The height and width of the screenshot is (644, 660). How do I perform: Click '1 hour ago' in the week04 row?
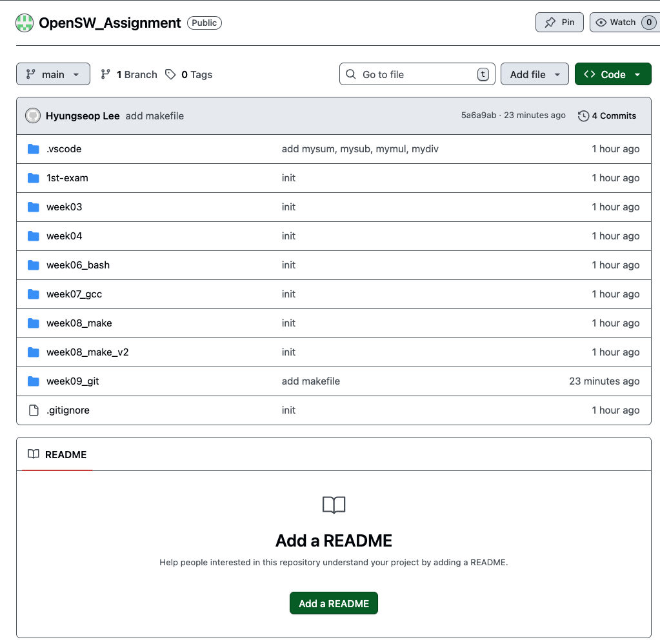(615, 236)
